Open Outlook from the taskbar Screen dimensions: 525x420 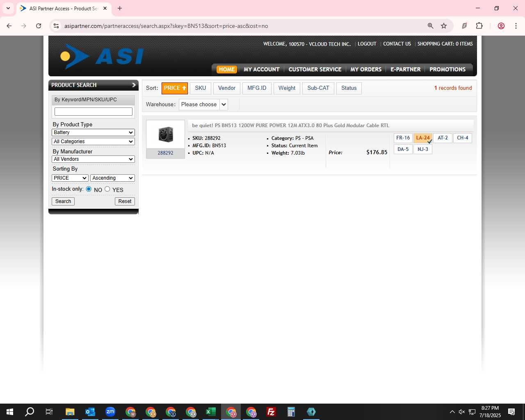point(90,412)
